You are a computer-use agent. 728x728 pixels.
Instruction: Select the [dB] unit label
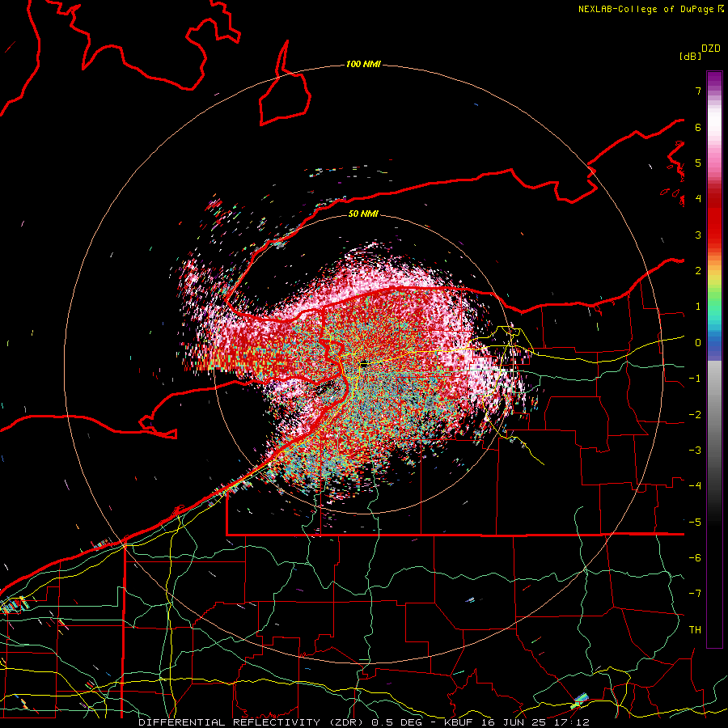coord(690,56)
